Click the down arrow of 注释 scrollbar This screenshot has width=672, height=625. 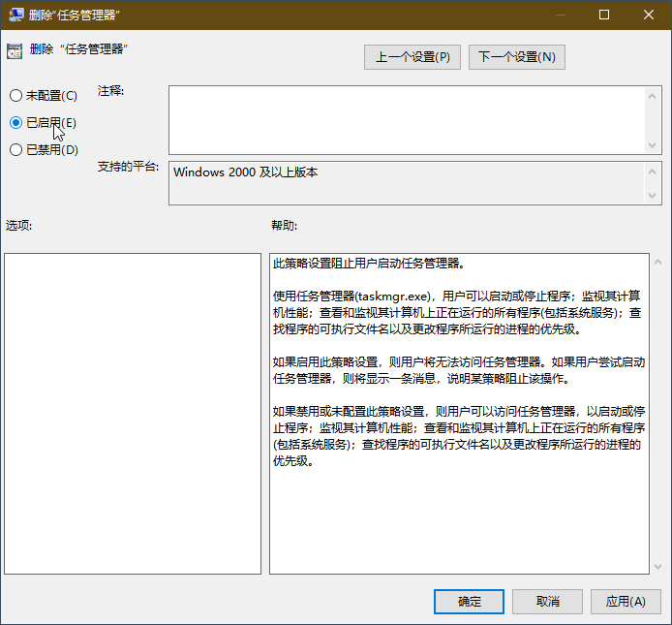pos(653,145)
